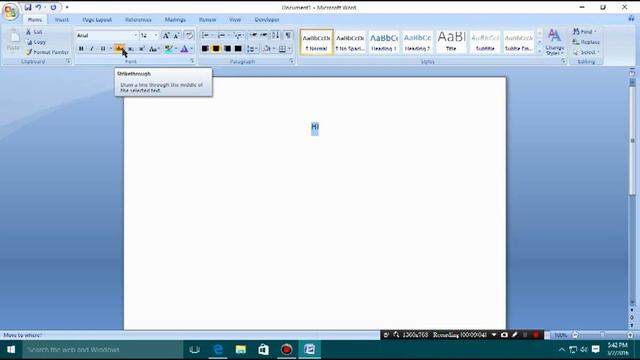Screen dimensions: 640x360
Task: Open the font size dropdown
Action: pos(156,36)
